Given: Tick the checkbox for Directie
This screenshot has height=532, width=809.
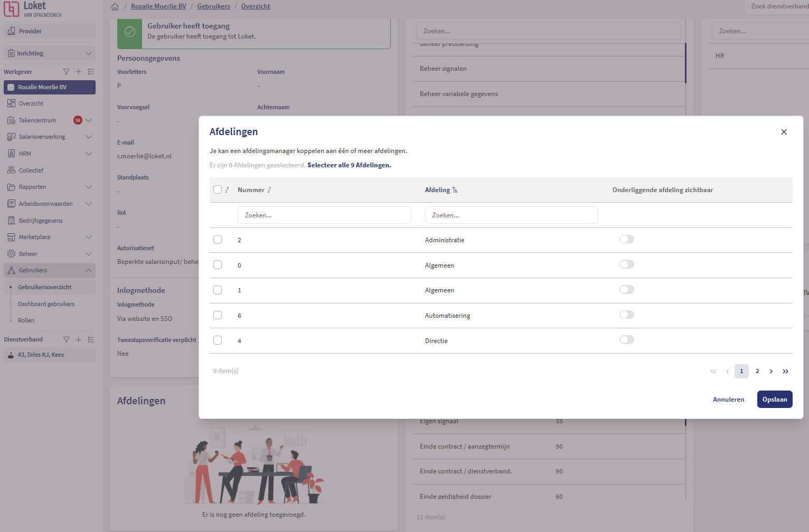Looking at the screenshot, I should click(218, 340).
